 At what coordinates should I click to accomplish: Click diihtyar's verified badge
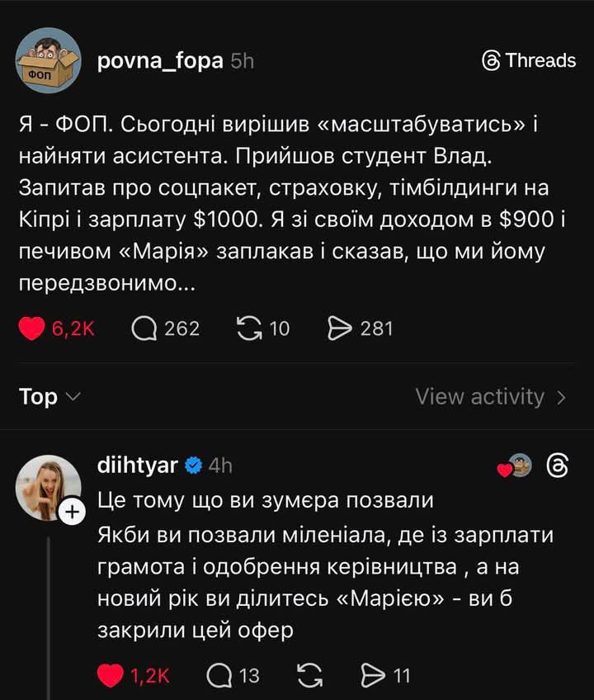pos(193,466)
